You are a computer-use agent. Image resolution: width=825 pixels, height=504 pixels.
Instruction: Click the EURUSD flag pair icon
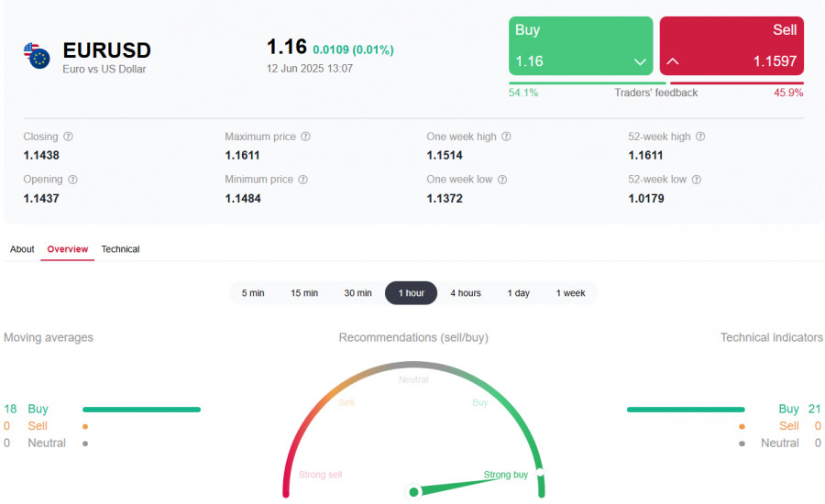coord(37,56)
